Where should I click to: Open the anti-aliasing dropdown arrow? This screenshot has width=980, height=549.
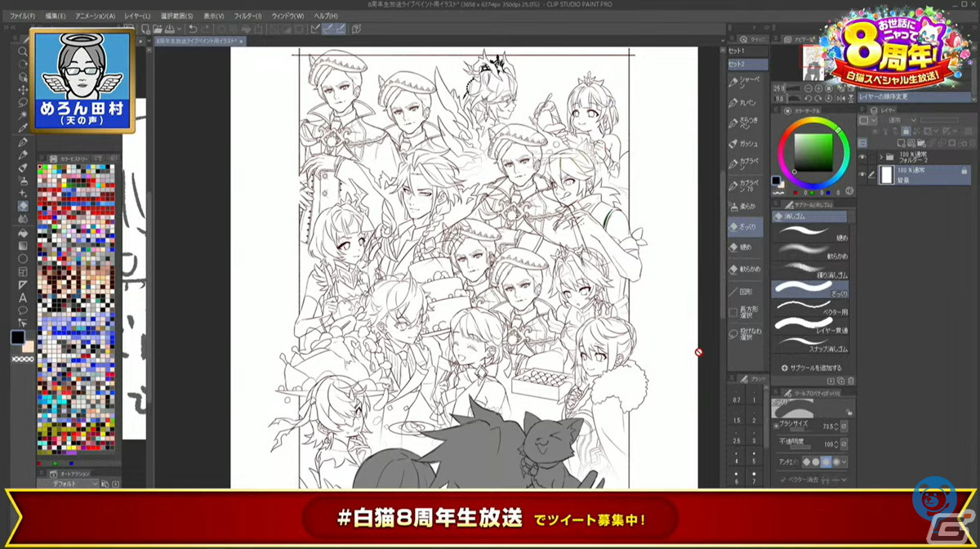click(844, 462)
